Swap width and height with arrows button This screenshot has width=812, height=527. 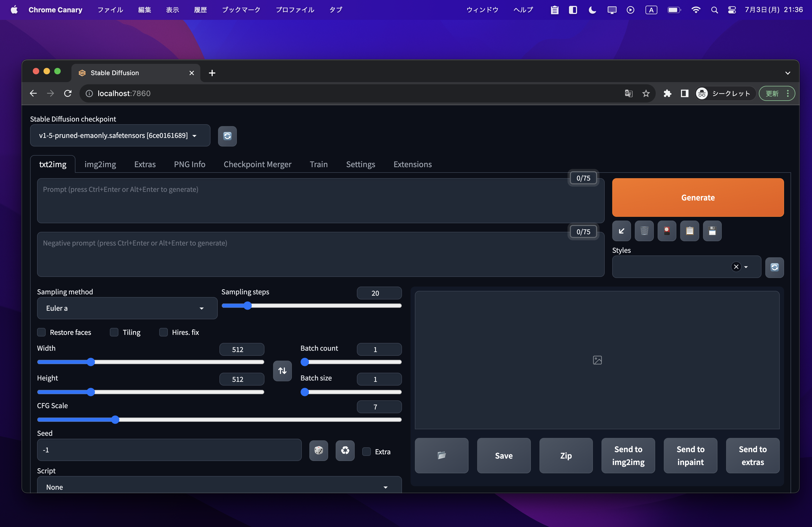pos(282,371)
